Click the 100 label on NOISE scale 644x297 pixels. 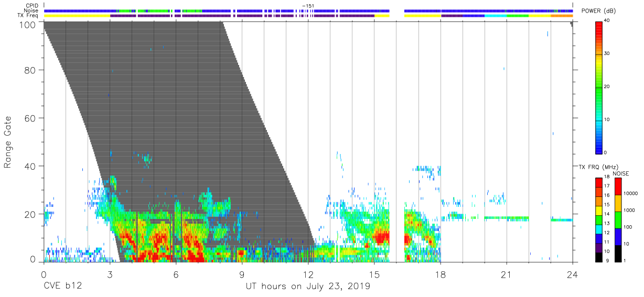click(628, 227)
